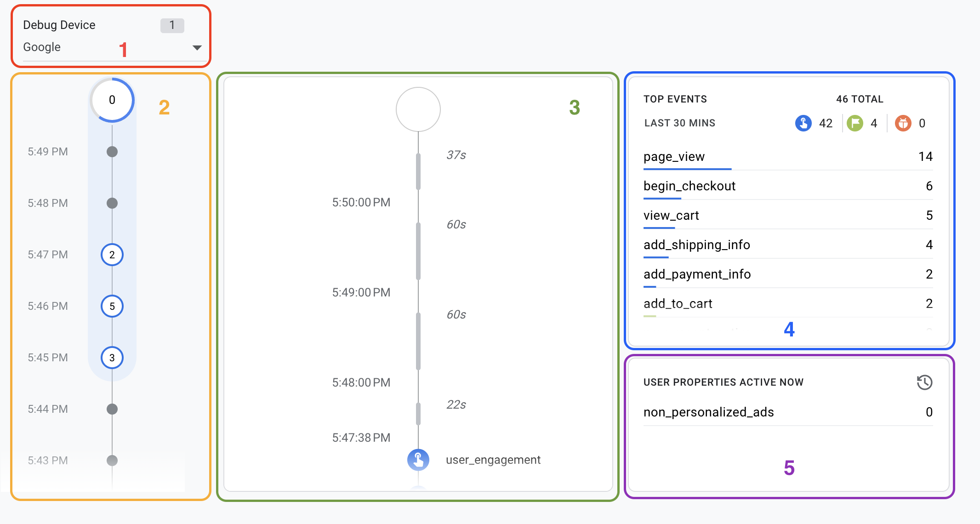Select the 5:45 PM bubble with 3 events
980x524 pixels.
[x=112, y=358]
